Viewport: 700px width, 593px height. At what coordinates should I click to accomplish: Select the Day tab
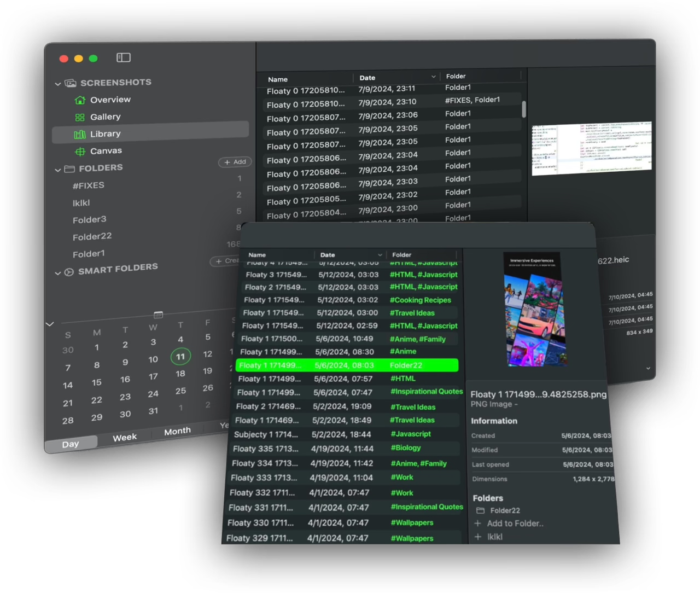click(x=71, y=444)
